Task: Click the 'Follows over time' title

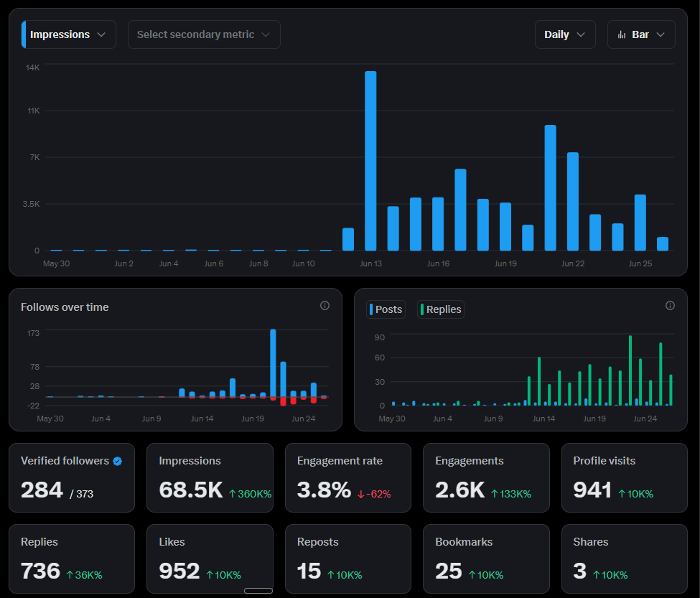Action: point(65,307)
